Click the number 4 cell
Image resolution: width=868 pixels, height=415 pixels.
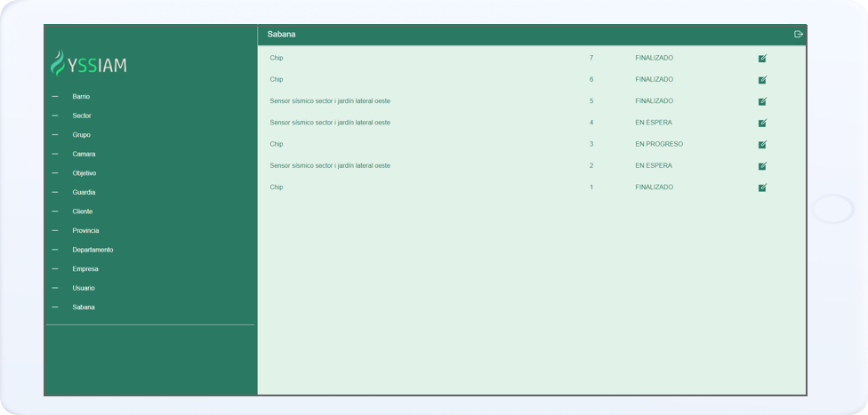tap(591, 123)
